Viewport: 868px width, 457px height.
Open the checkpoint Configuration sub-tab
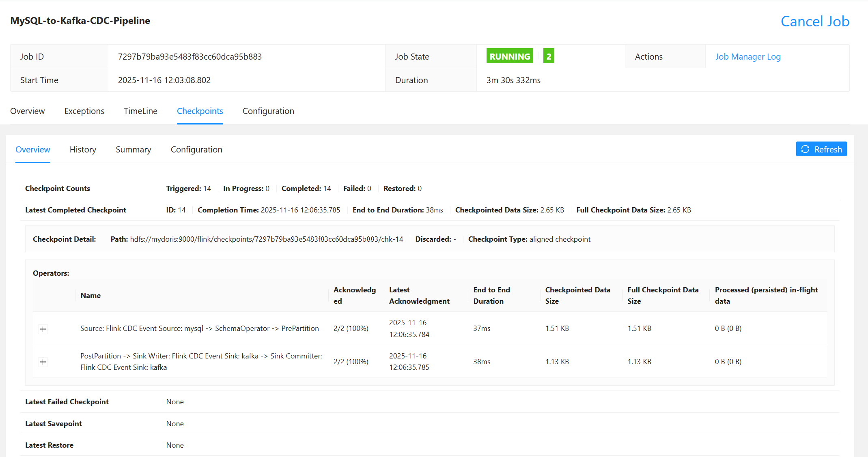click(196, 150)
